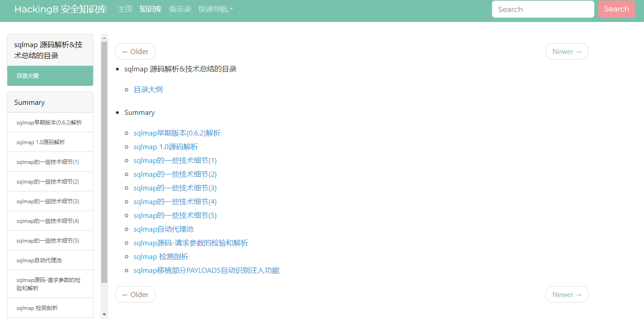The width and height of the screenshot is (644, 325).
Task: Click content bullet sqlmap 源码解析&技术总结的目录
Action: click(x=180, y=69)
